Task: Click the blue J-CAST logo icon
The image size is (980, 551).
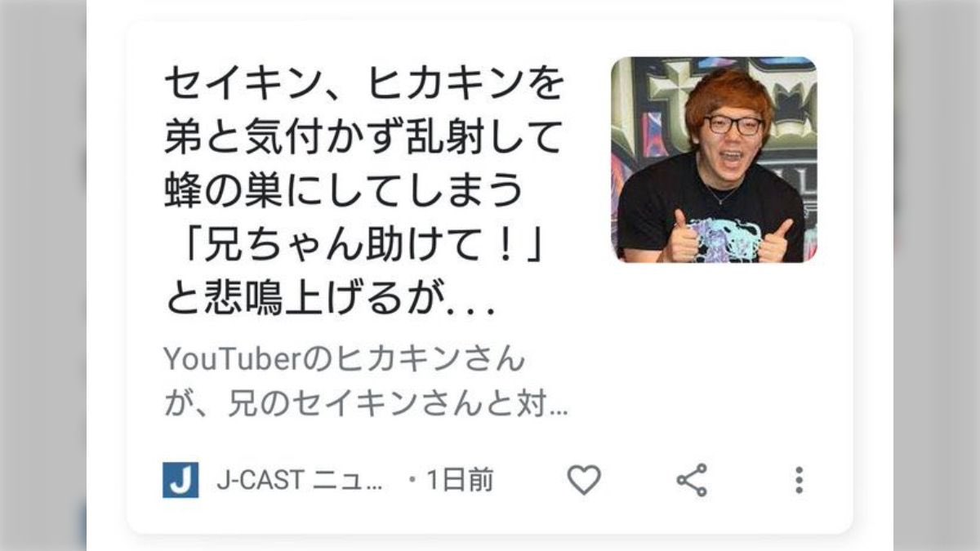Action: [180, 480]
